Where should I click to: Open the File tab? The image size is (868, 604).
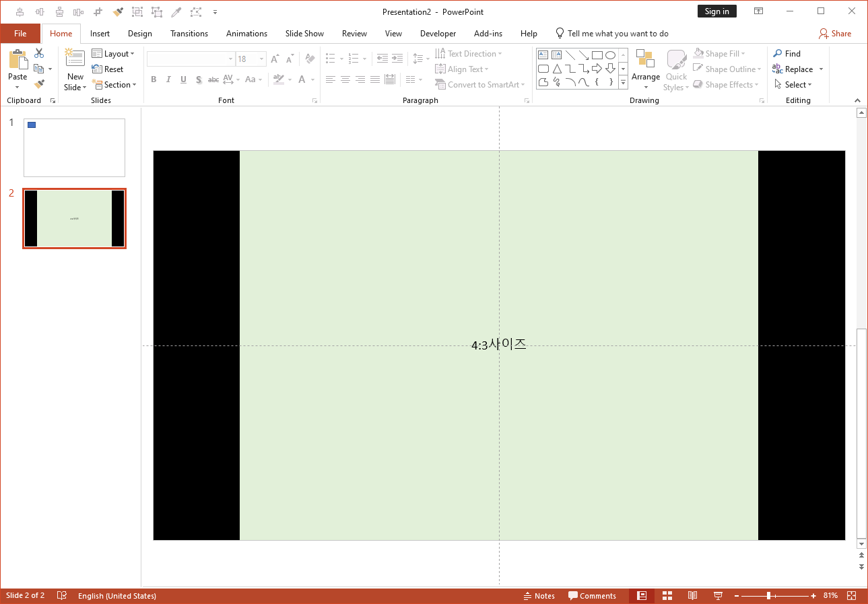[20, 33]
